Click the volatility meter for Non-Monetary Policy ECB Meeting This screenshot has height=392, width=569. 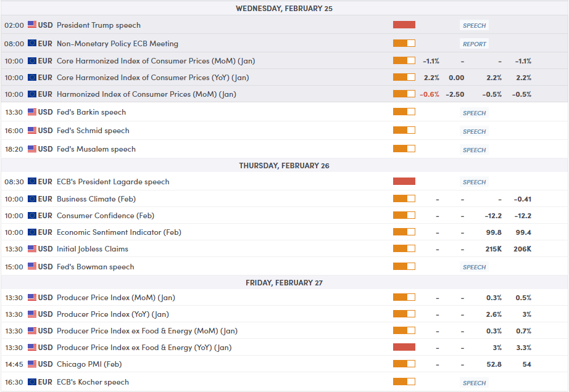click(x=404, y=43)
